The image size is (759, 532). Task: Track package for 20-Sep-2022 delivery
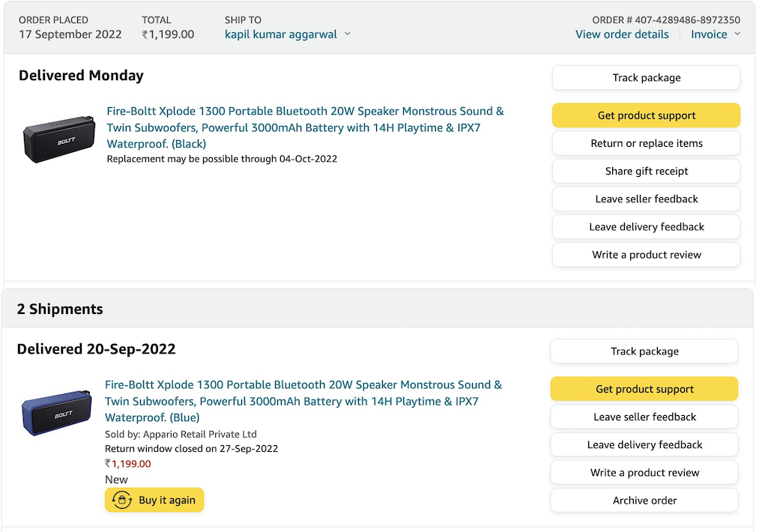tap(644, 351)
